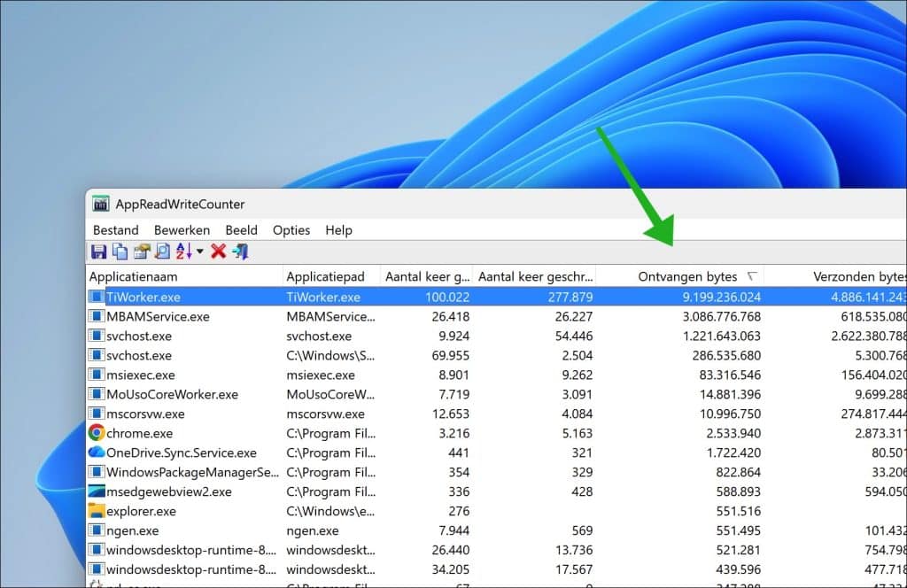This screenshot has height=588, width=907.
Task: Click the received bytes value 2.533.940
Action: (x=733, y=434)
